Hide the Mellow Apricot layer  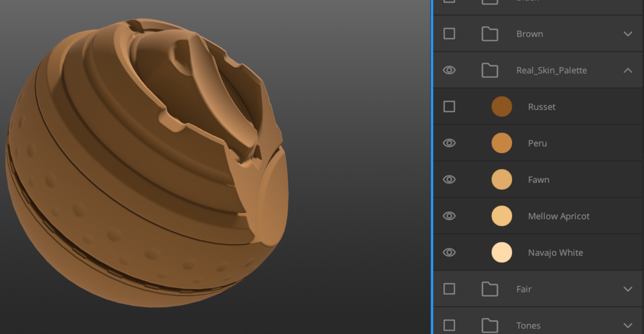[449, 216]
